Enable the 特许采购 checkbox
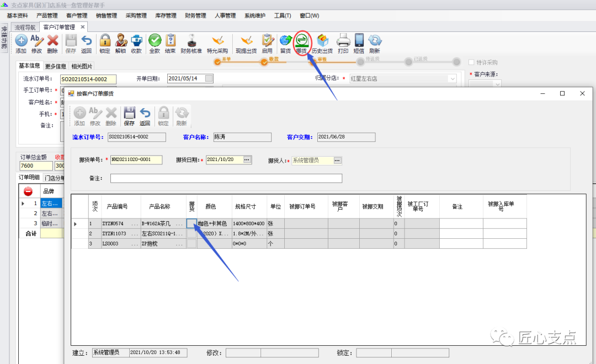The height and width of the screenshot is (364, 596). [472, 63]
